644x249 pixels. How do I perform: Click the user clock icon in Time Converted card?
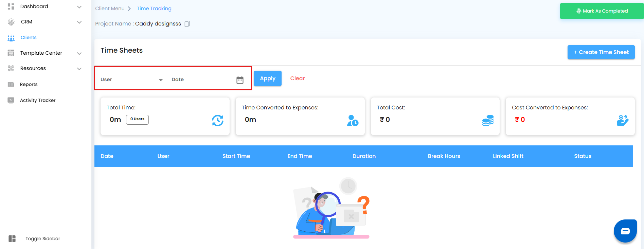point(353,120)
